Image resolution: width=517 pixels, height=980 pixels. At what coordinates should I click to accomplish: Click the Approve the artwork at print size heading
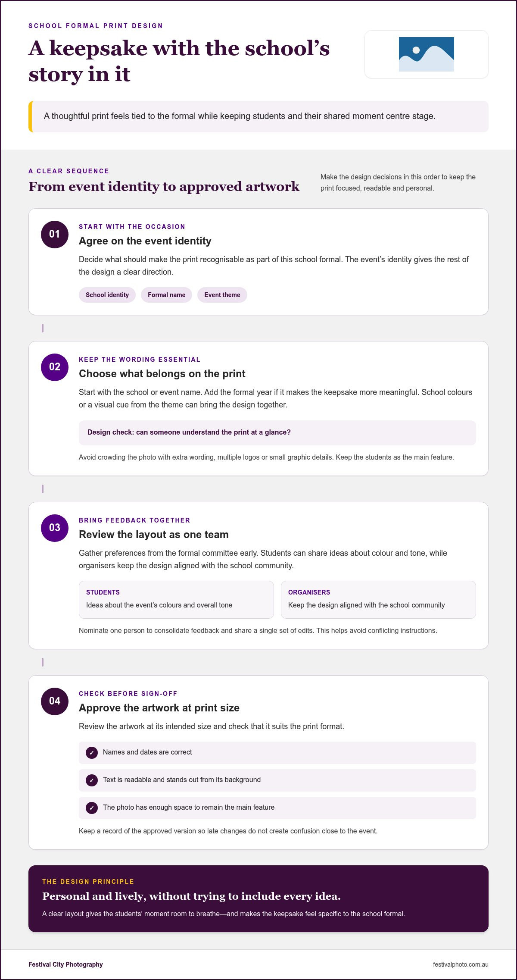159,708
